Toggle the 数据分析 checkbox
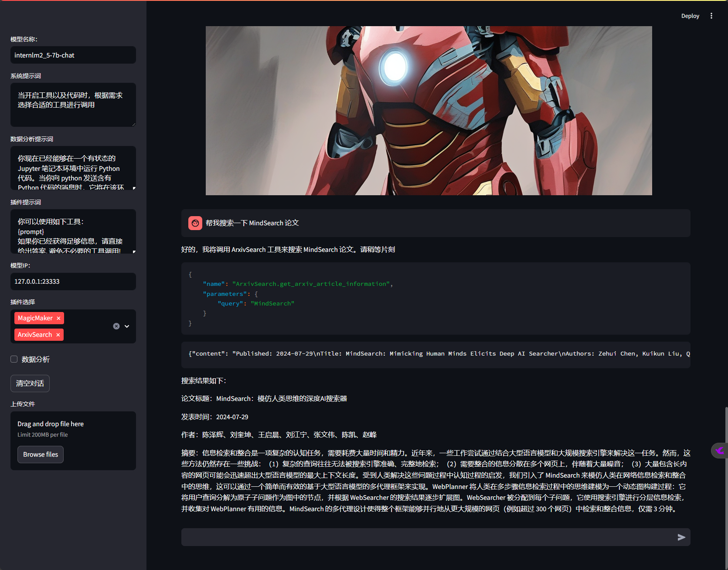Image resolution: width=728 pixels, height=570 pixels. 14,359
